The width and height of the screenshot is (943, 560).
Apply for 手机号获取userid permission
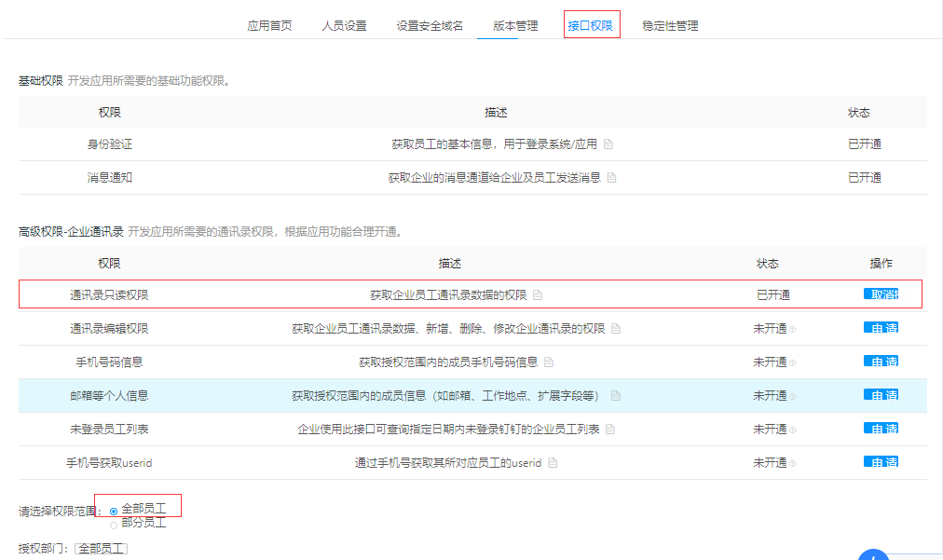(881, 462)
